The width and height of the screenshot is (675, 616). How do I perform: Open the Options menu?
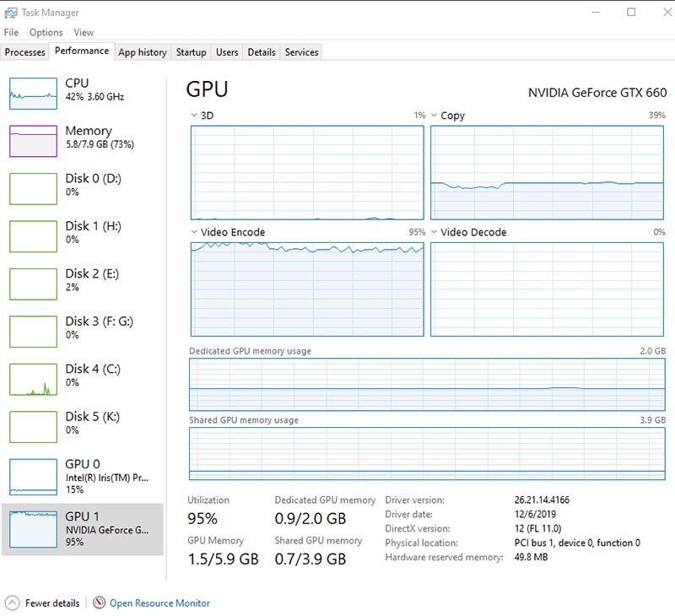46,32
